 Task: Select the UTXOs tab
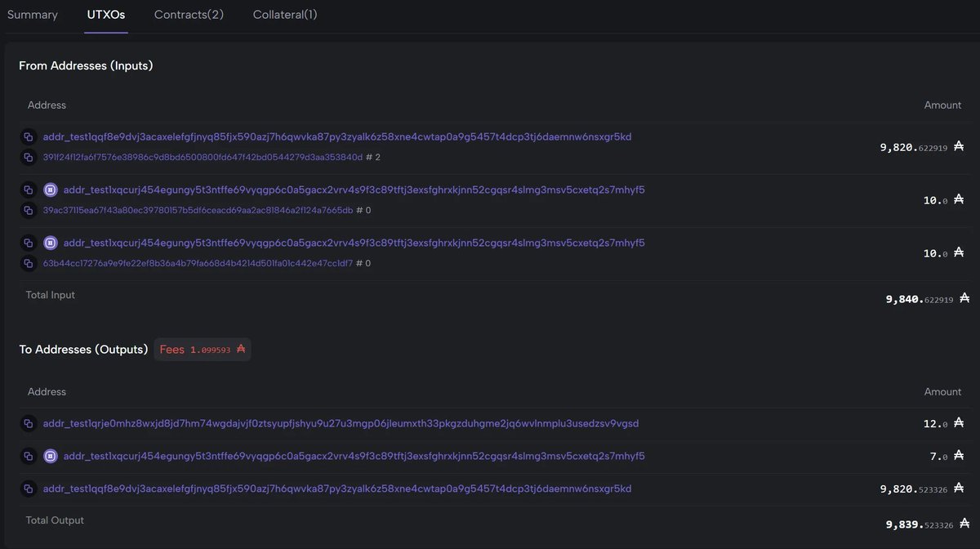click(106, 15)
